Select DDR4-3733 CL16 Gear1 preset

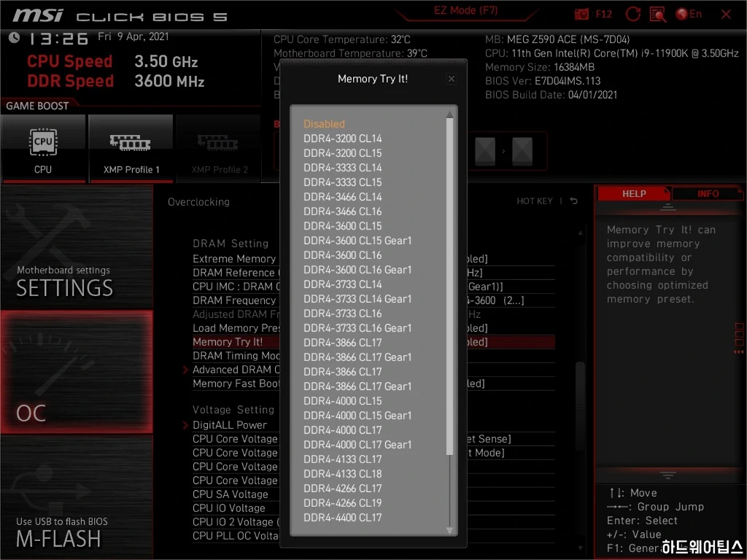click(357, 328)
